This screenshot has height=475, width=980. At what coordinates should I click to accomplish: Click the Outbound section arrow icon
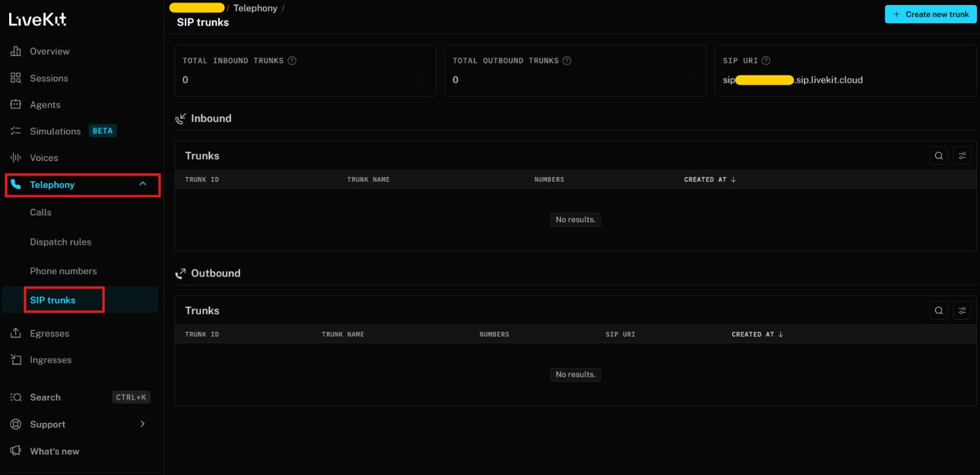pyautogui.click(x=181, y=274)
